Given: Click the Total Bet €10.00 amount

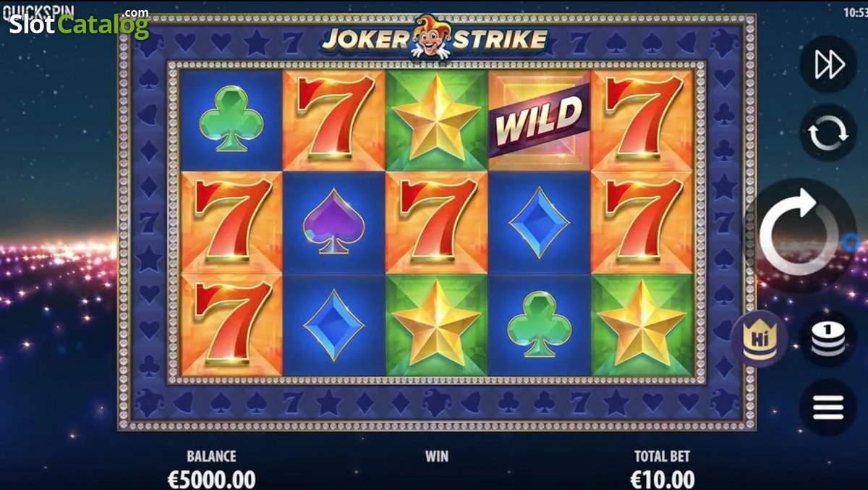Looking at the screenshot, I should pos(663,478).
